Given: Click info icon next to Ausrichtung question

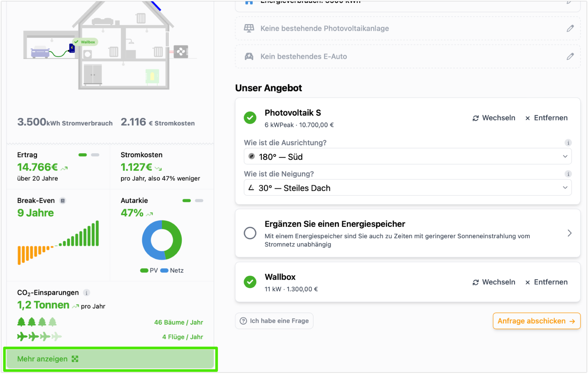Looking at the screenshot, I should coord(568,143).
